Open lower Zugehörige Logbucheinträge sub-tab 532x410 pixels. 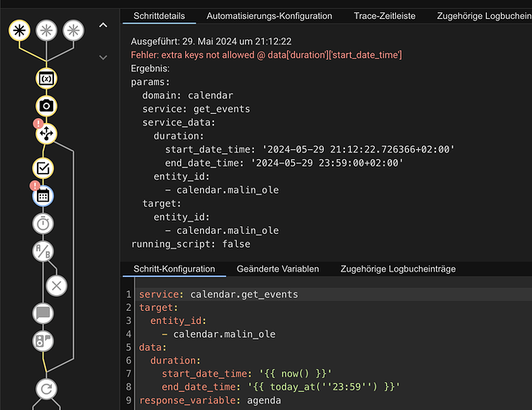398,269
